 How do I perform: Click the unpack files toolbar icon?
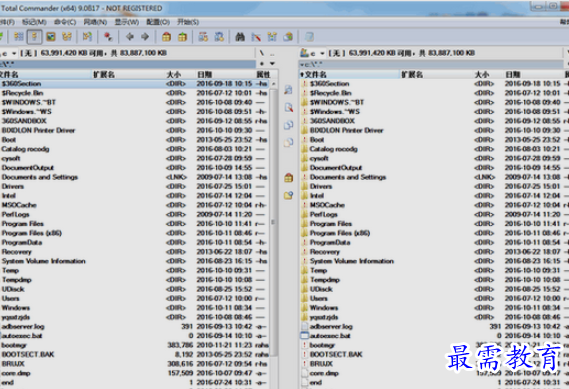point(183,37)
